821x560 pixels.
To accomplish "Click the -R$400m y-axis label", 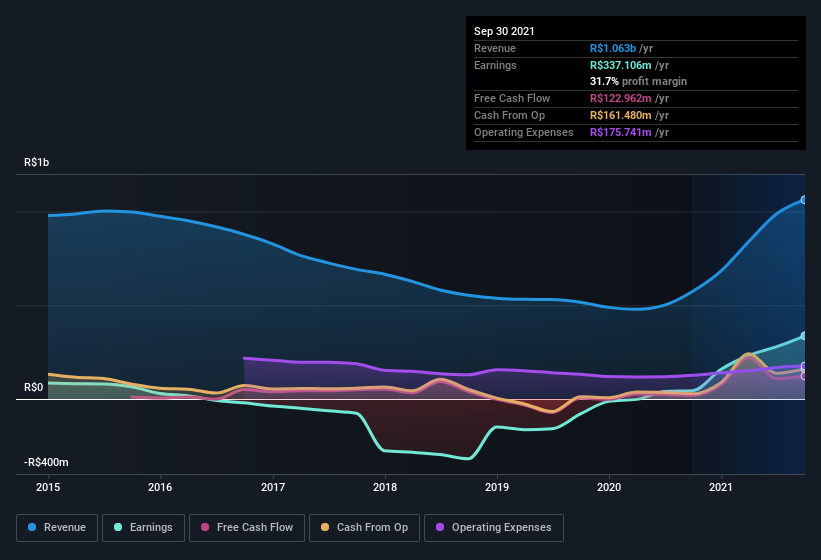I will click(x=46, y=462).
